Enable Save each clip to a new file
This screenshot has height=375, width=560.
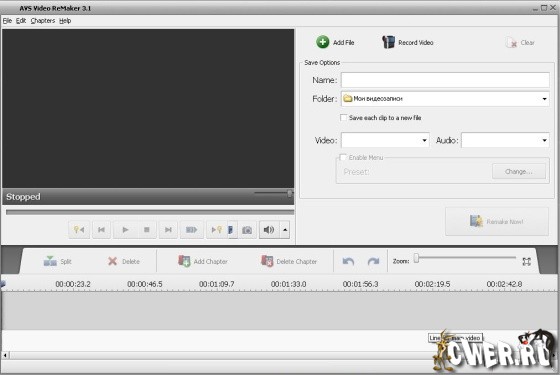pyautogui.click(x=343, y=118)
